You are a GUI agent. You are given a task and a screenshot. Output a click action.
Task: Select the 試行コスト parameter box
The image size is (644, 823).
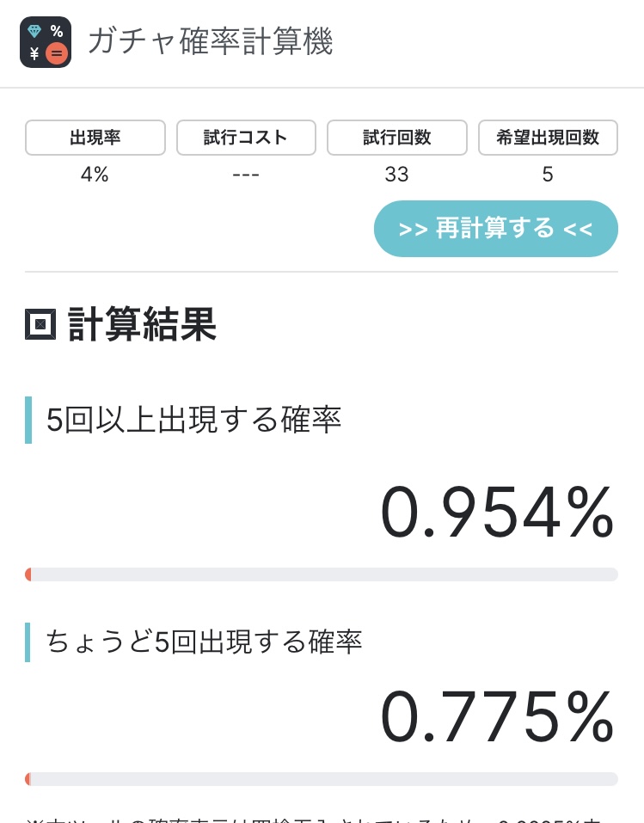tap(246, 138)
